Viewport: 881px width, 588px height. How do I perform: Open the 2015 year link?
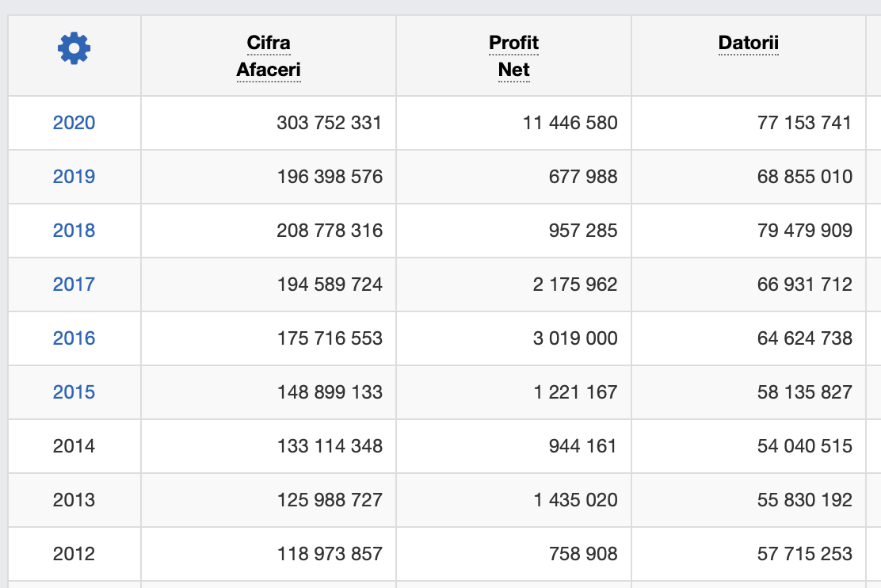pos(74,392)
